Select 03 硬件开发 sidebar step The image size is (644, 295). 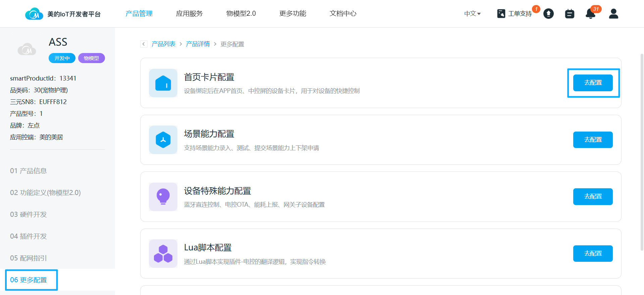coord(29,214)
